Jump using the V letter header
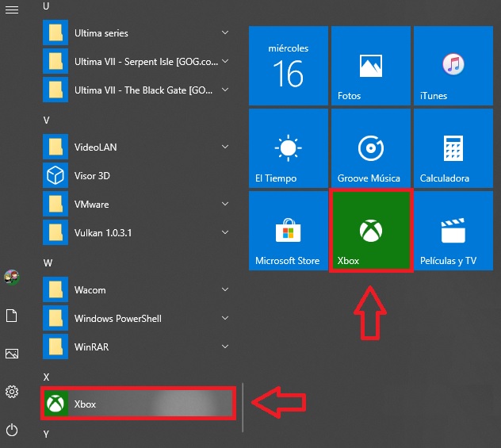This screenshot has width=501, height=448. (46, 121)
